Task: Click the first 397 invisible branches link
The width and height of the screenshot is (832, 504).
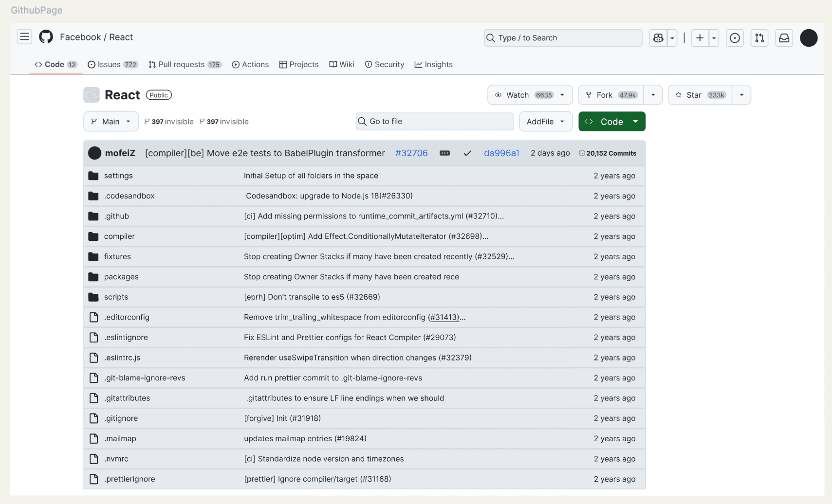Action: click(x=169, y=122)
